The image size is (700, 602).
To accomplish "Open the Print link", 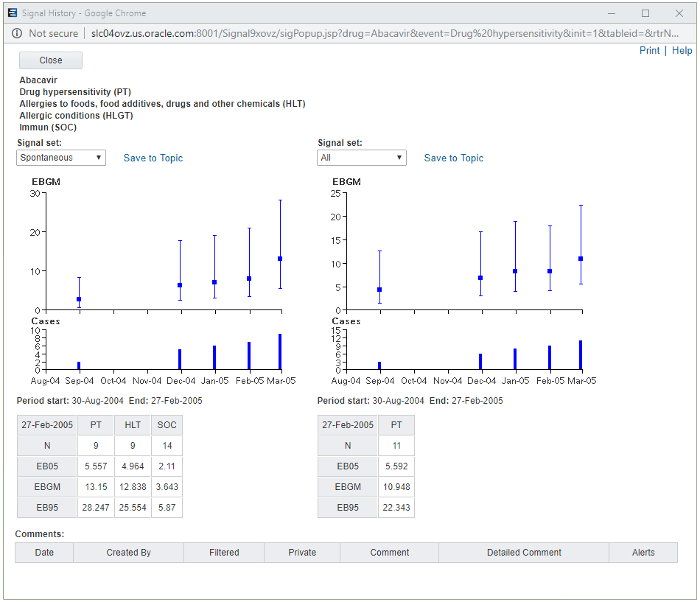I will coord(649,50).
